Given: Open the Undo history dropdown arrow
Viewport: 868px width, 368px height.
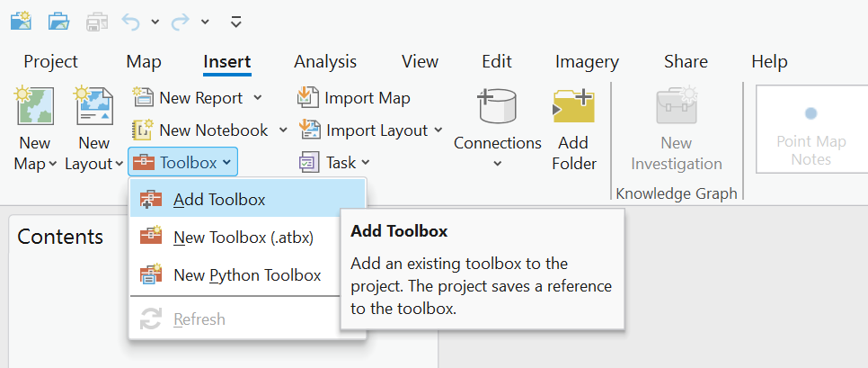Looking at the screenshot, I should (x=155, y=22).
